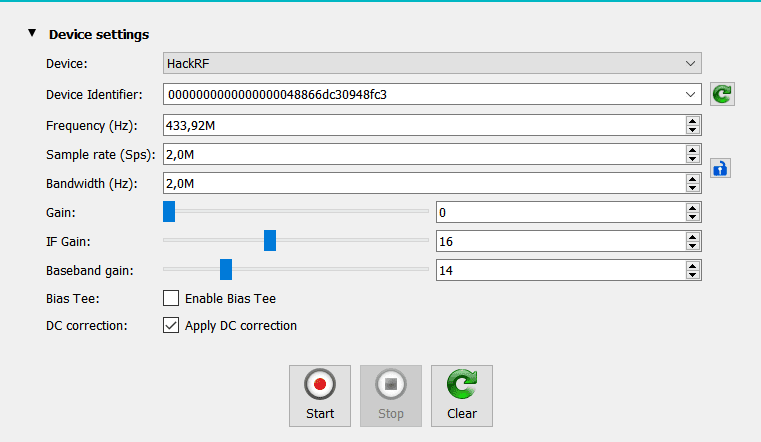Collapse the Device settings section

32,33
